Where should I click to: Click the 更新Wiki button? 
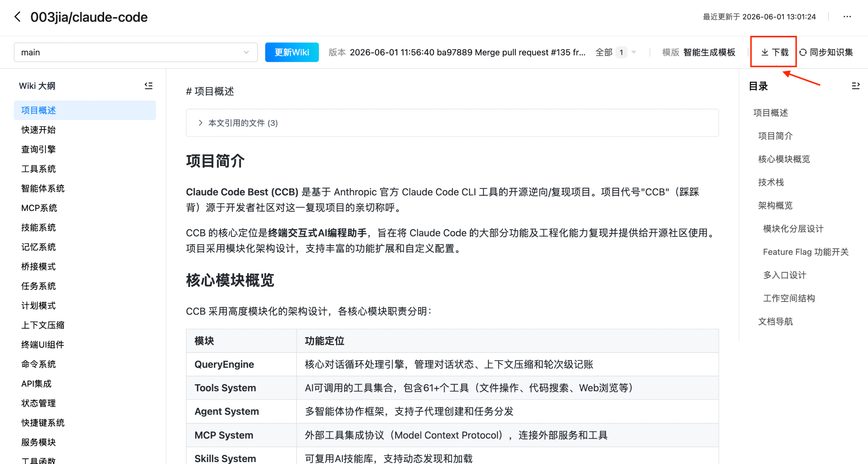(x=292, y=52)
